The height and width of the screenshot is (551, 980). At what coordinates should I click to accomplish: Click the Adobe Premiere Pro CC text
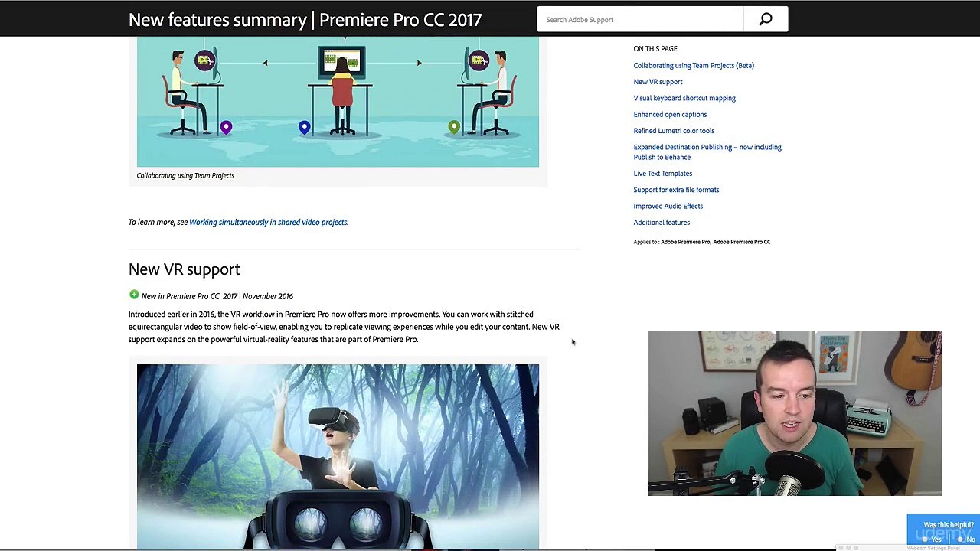tap(742, 242)
